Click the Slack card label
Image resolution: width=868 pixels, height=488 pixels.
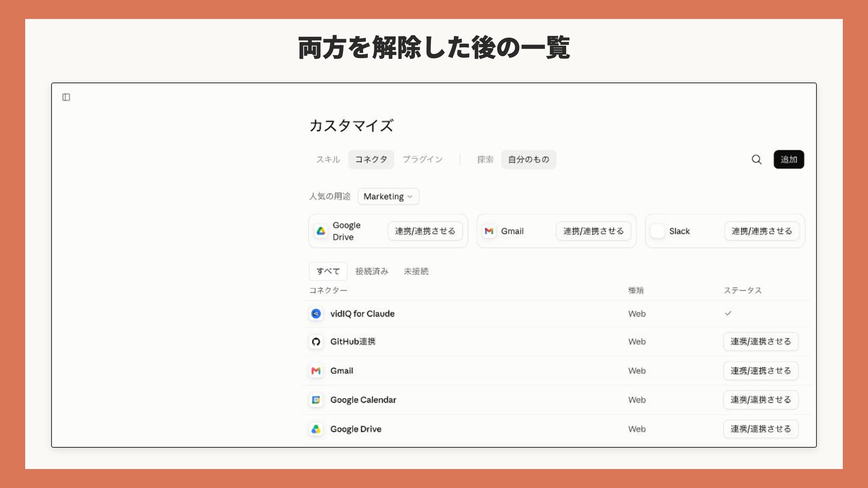coord(679,231)
